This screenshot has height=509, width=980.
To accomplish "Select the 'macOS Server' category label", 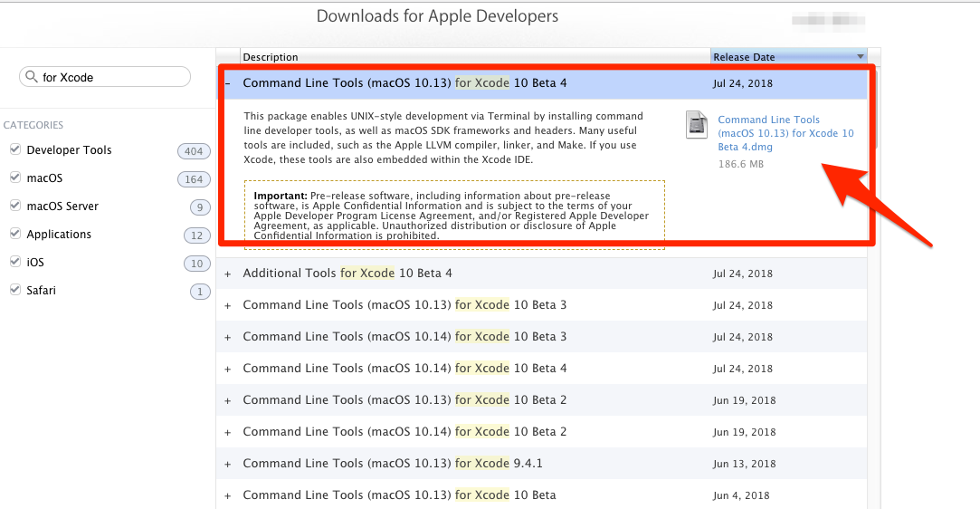I will click(62, 206).
